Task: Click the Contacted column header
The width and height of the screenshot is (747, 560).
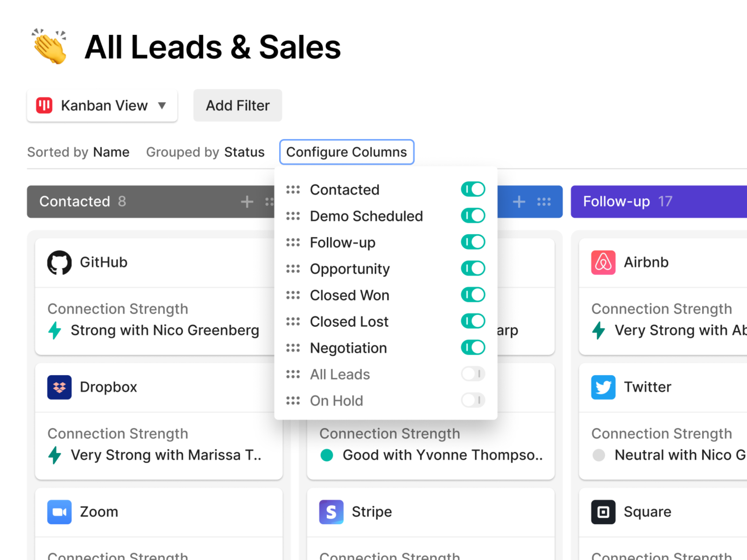Action: pos(150,202)
